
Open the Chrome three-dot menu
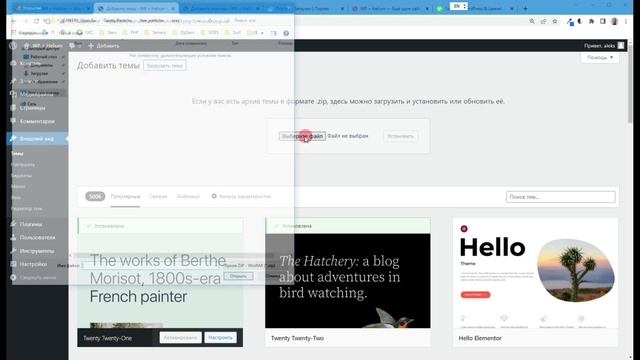626,21
